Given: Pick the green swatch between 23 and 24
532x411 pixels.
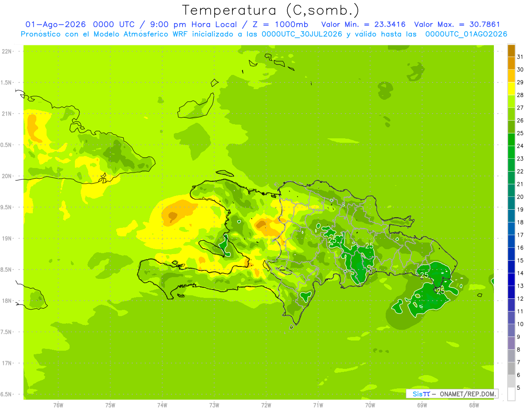Looking at the screenshot, I should point(511,153).
